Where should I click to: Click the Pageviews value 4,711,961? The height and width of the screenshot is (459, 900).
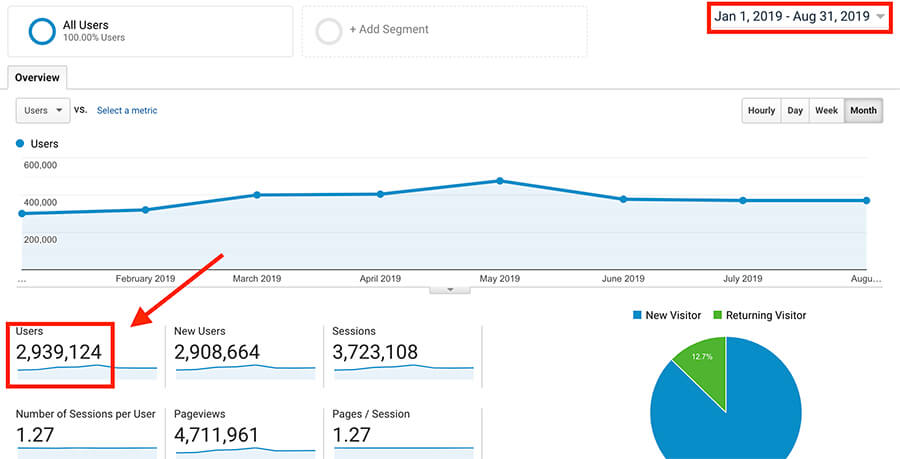(x=216, y=435)
